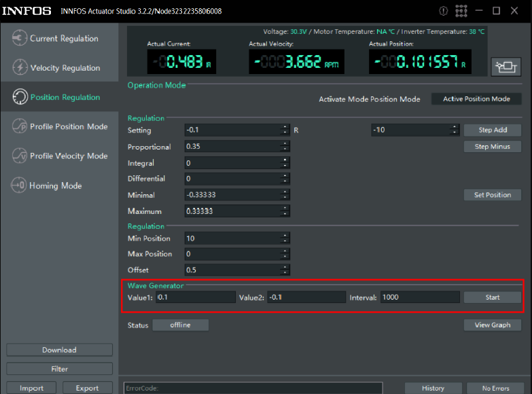Start the Wave Generator
The image size is (532, 394).
pos(493,297)
